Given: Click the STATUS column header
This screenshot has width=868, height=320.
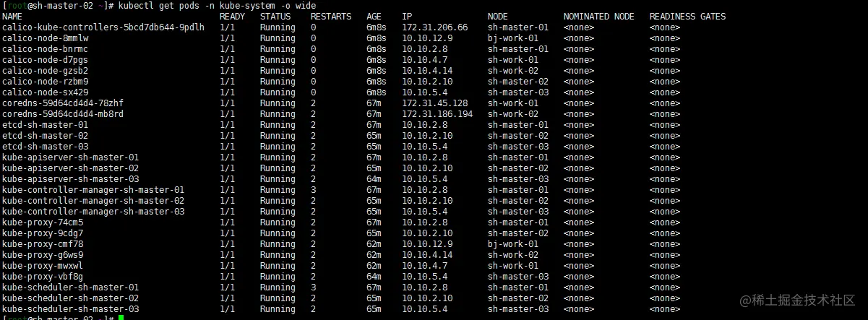Looking at the screenshot, I should click(275, 17).
